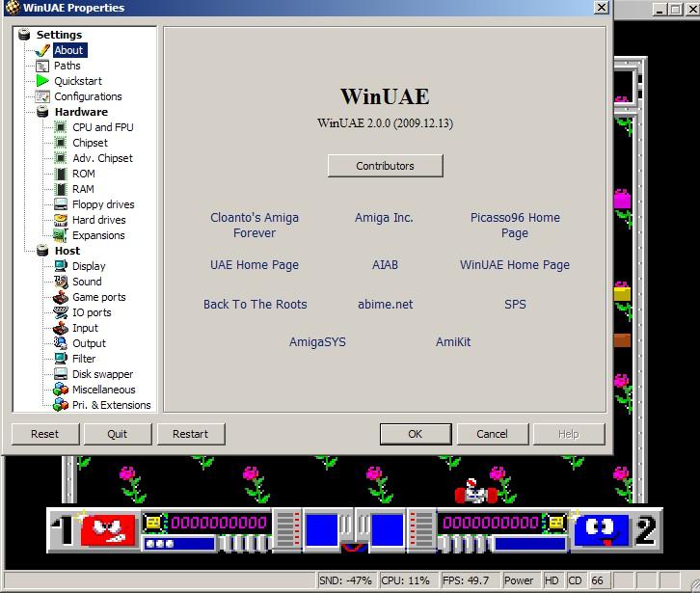Click the Disk swapper drive icon
This screenshot has width=700, height=593.
tap(61, 374)
